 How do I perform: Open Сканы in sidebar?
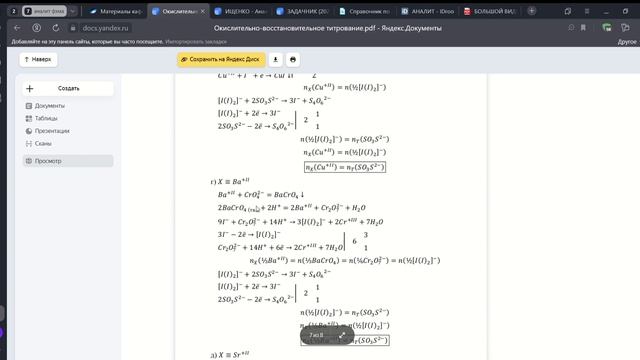pyautogui.click(x=43, y=144)
